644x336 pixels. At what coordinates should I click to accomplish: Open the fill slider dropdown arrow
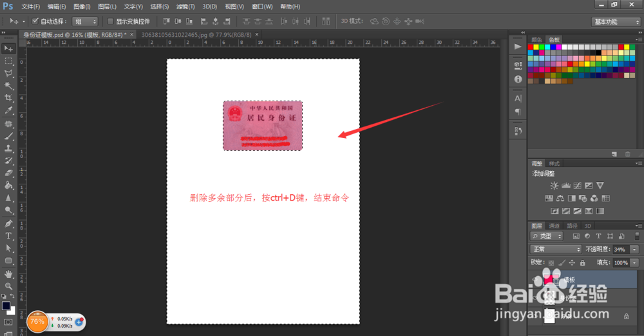pos(634,262)
